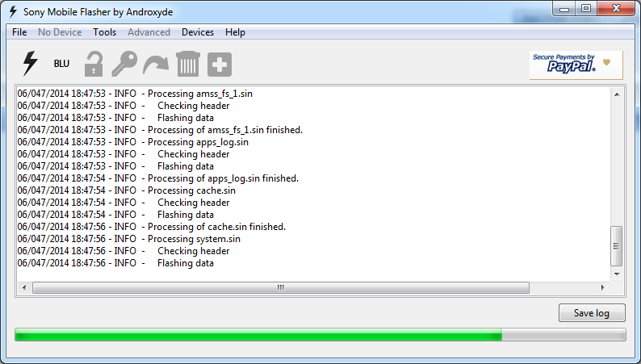Click the lightning bolt Flash device icon

30,64
